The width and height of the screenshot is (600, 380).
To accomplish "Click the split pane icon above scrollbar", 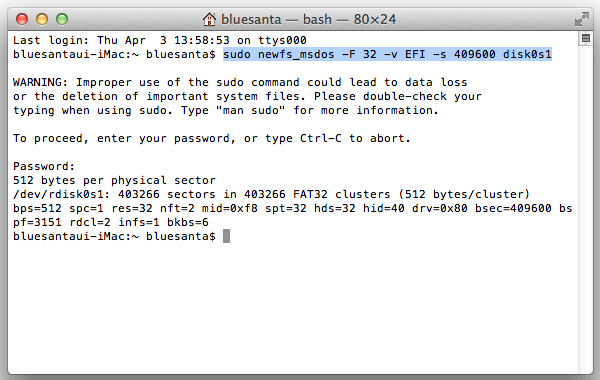I will pos(585,38).
